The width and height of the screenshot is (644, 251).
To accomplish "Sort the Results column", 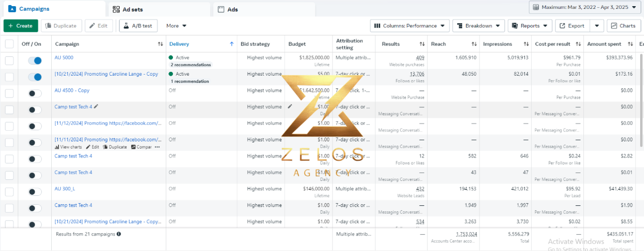I will click(x=422, y=44).
